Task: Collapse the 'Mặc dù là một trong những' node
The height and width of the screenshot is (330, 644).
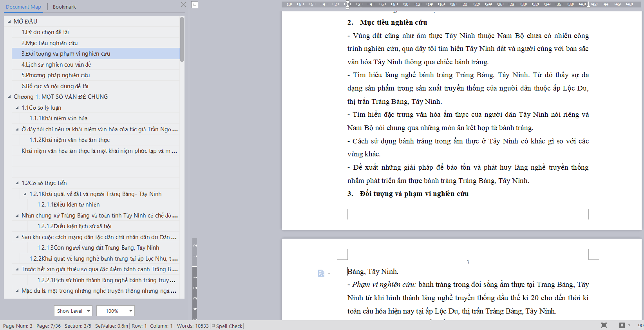Action: [x=17, y=291]
